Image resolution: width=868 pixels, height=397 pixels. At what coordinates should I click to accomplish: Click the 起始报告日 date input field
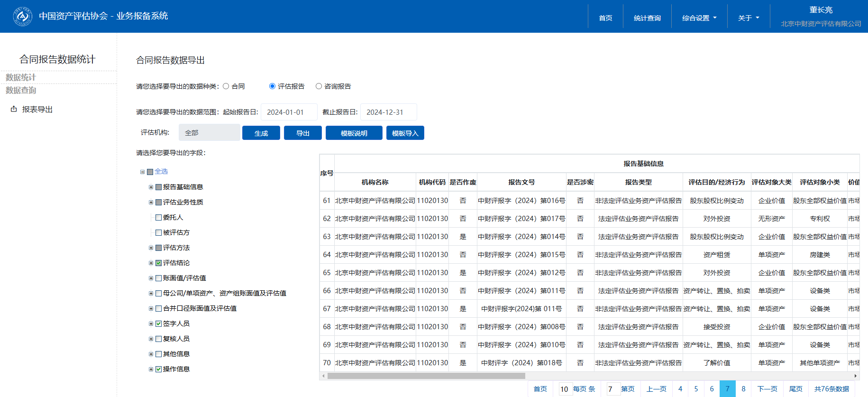[289, 112]
